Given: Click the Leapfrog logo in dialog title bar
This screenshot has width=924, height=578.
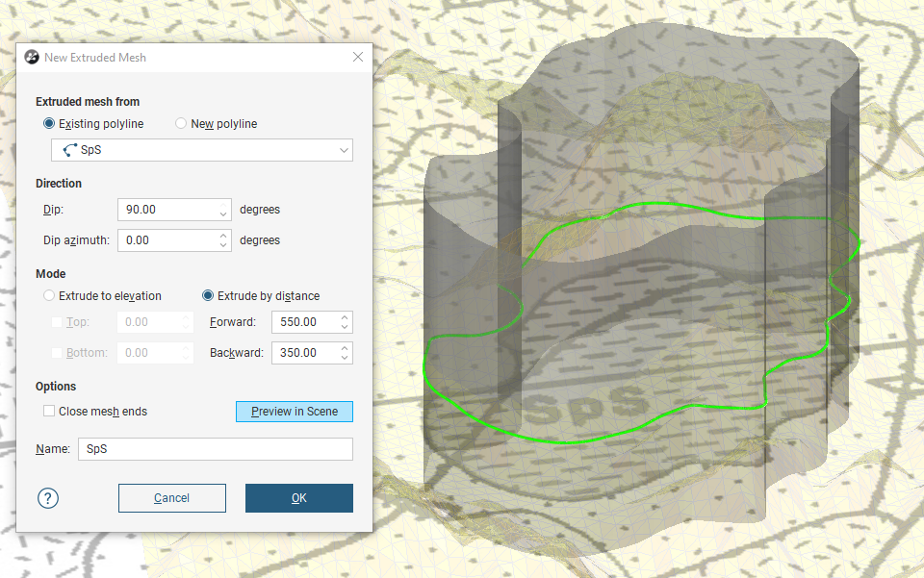Looking at the screenshot, I should click(32, 58).
